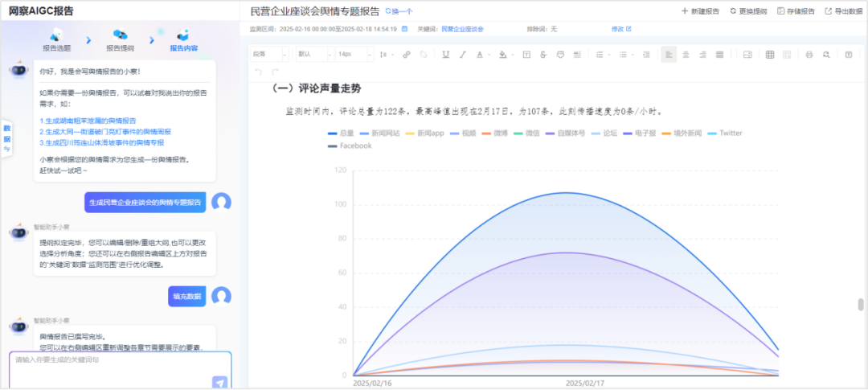Image resolution: width=868 pixels, height=390 pixels.
Task: Send the message with the paper plane icon
Action: (219, 382)
